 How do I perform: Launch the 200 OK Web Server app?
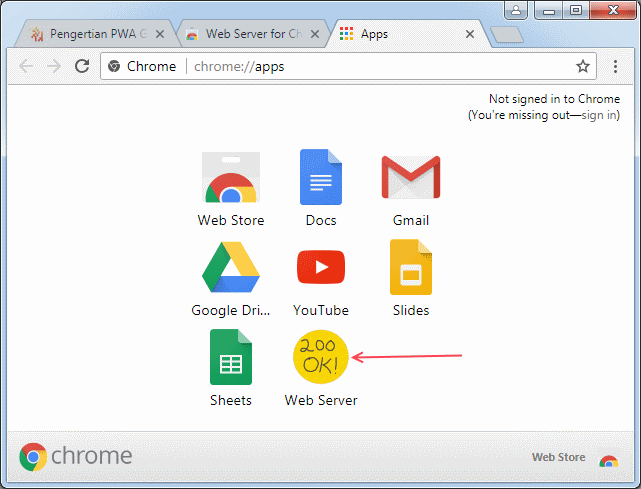321,357
